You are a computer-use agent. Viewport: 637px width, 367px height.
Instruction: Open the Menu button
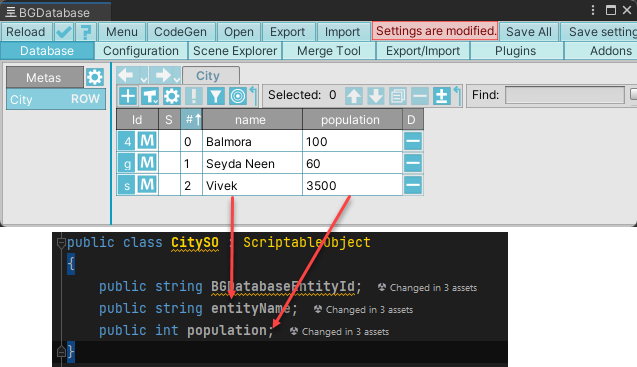122,32
